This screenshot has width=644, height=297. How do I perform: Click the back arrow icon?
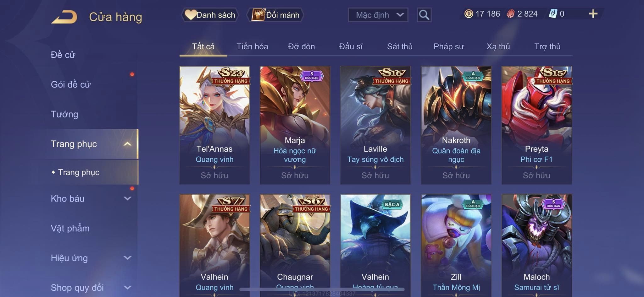(x=64, y=17)
